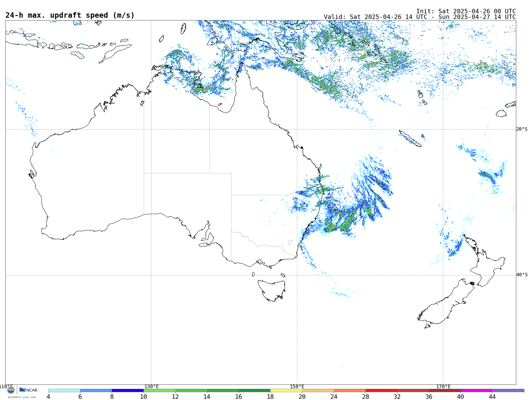Click the title "24-h max. updraft speed (m/s)"
Viewport: 532px width, 400px height.
tap(70, 15)
